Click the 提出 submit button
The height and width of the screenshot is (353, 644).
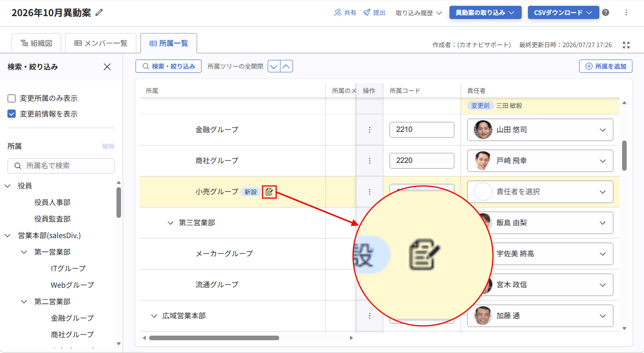pyautogui.click(x=374, y=12)
